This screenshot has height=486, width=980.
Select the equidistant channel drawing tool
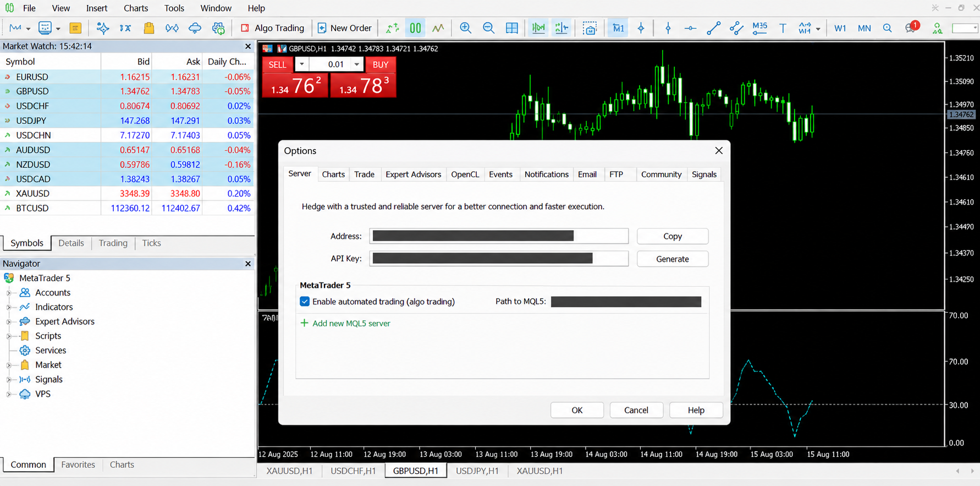click(x=736, y=28)
